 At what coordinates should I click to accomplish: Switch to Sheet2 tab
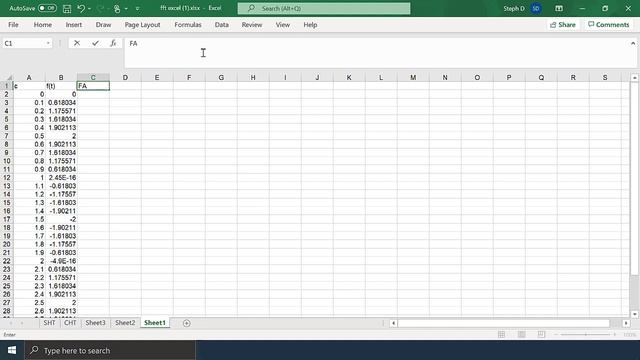click(125, 323)
